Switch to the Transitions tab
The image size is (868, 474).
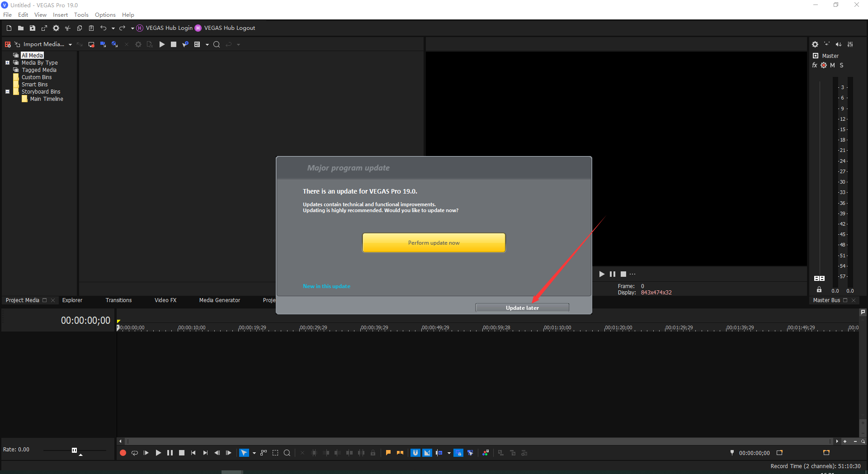click(118, 300)
